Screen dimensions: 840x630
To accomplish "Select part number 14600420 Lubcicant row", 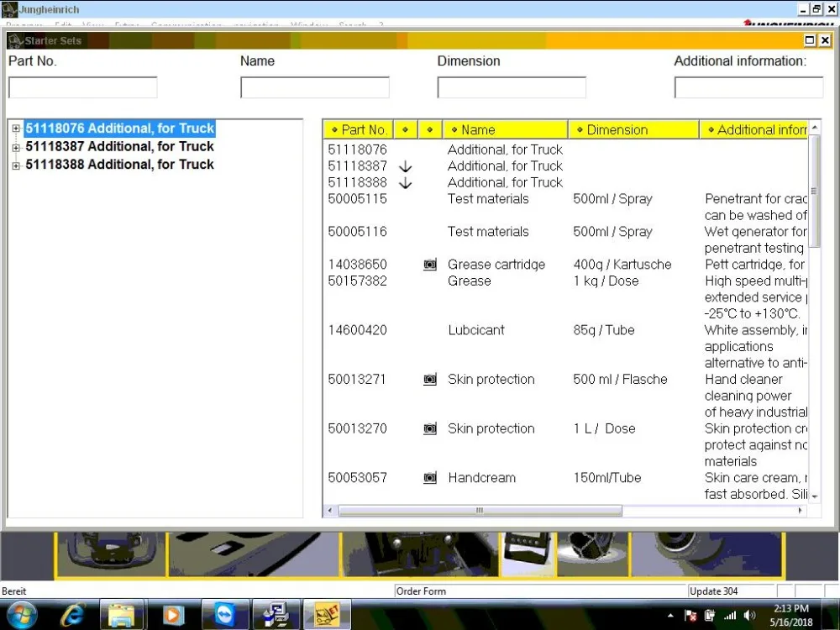I will 357,330.
